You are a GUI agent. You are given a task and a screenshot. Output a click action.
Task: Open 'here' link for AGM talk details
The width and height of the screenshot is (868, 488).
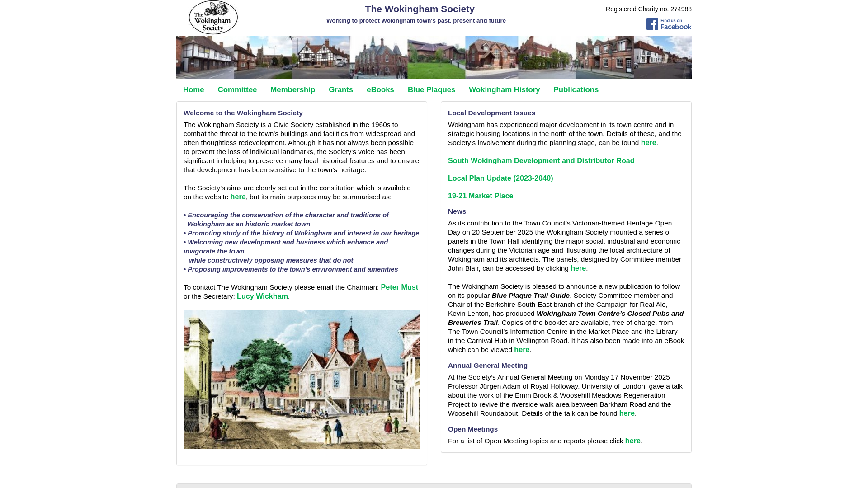(x=627, y=413)
